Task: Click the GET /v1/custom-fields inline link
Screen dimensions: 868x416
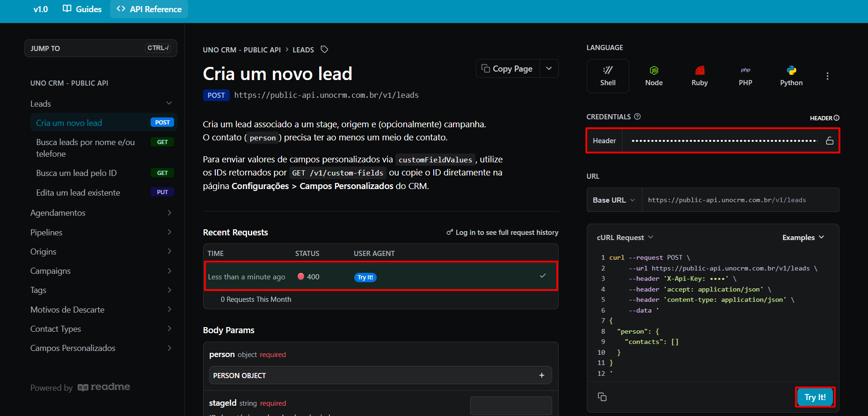Action: [x=338, y=173]
